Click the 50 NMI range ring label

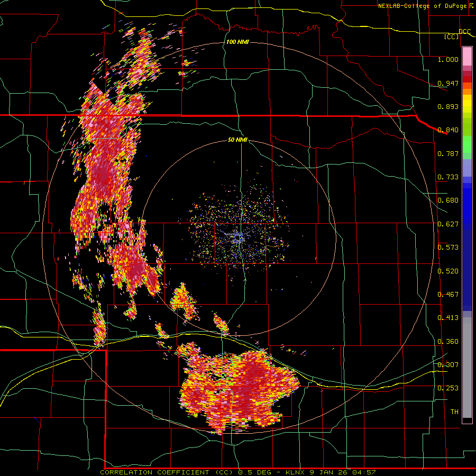(237, 140)
